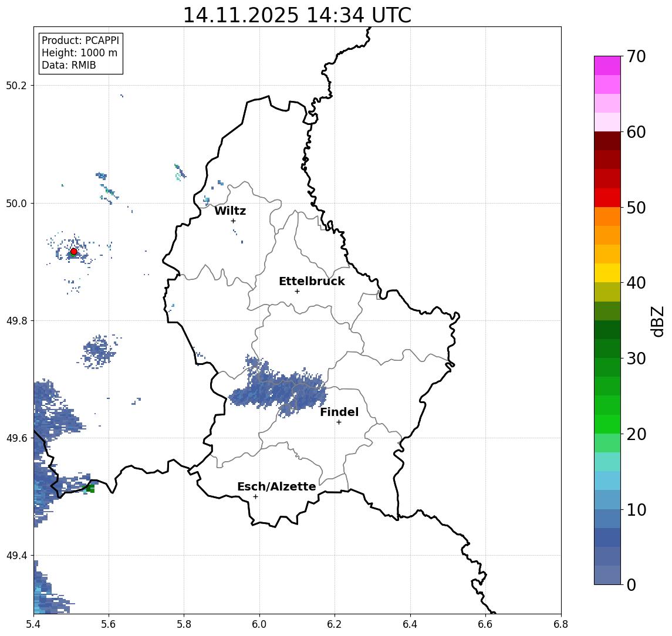Click the 6.6 longitude axis label
Viewport: 672px width, 636px height.
[x=485, y=624]
